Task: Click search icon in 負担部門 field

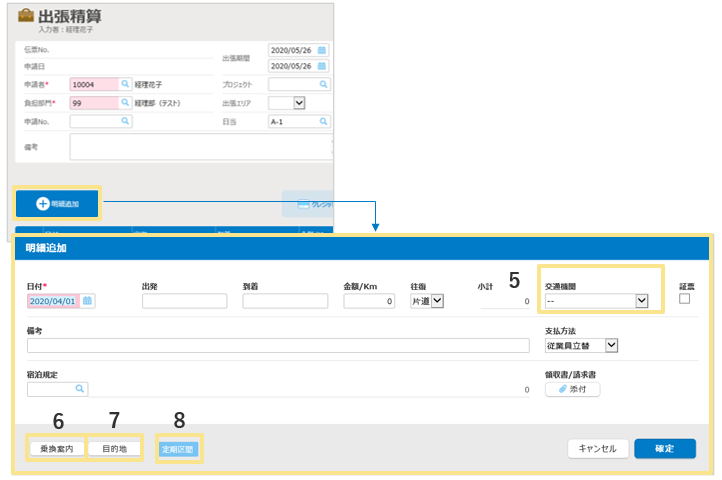Action: coord(125,103)
